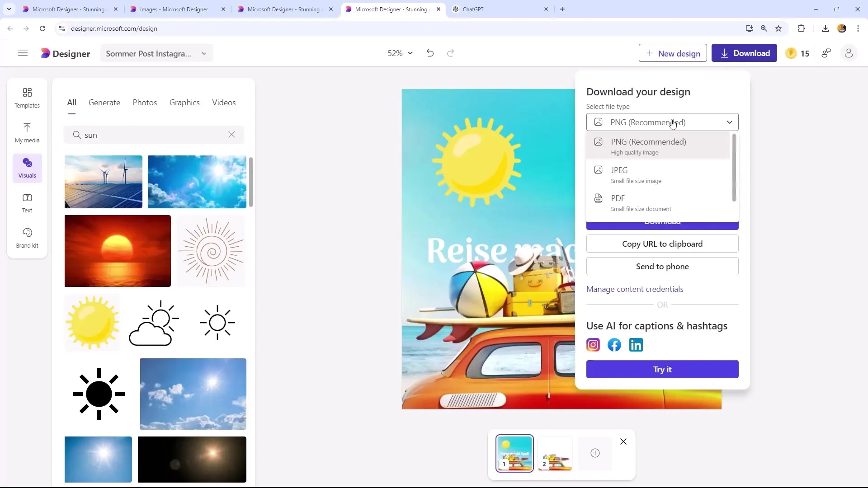
Task: Bookmark this page with the star
Action: tap(778, 28)
